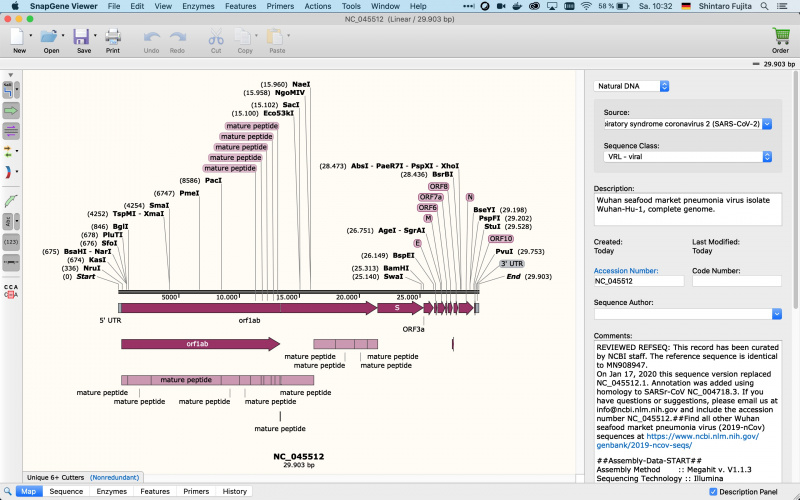The height and width of the screenshot is (500, 800).
Task: Uncheck the Description Panel checkbox
Action: [x=712, y=492]
